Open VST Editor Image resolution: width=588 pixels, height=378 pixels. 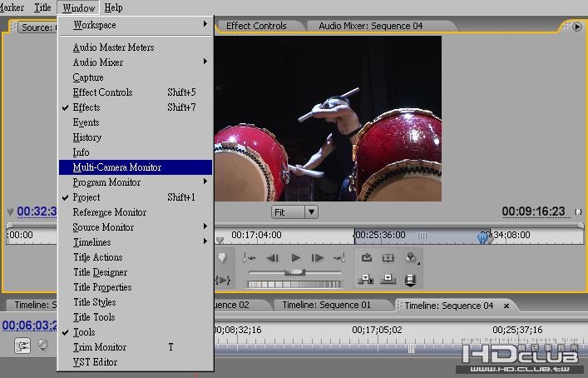[x=136, y=362]
